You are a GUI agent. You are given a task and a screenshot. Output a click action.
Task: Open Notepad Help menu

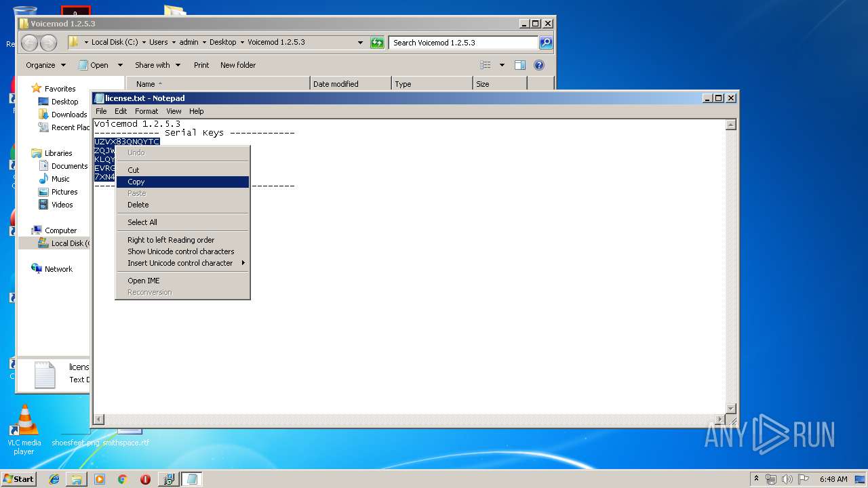[196, 111]
